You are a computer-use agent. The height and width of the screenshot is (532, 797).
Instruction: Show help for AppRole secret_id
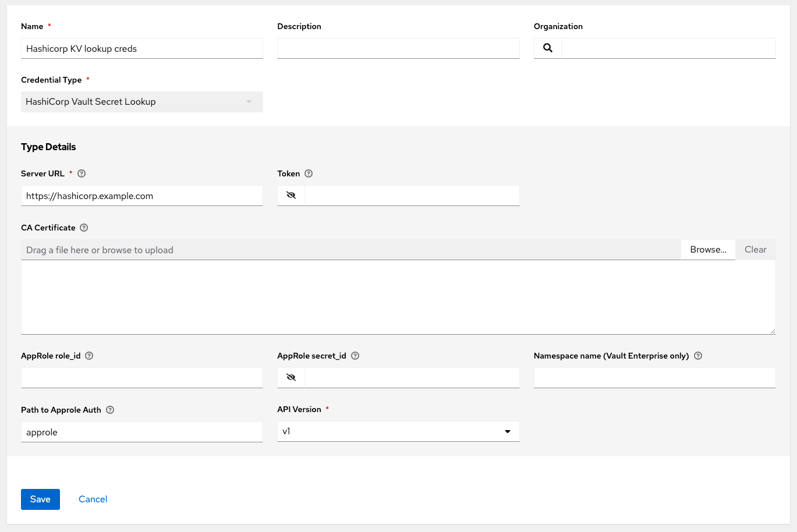355,356
